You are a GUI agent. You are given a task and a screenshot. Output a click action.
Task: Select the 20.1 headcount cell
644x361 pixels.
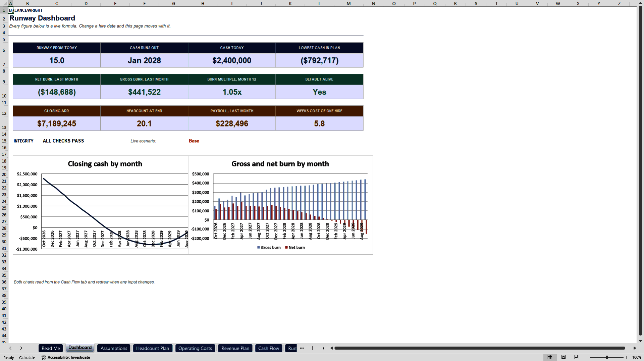tap(144, 123)
